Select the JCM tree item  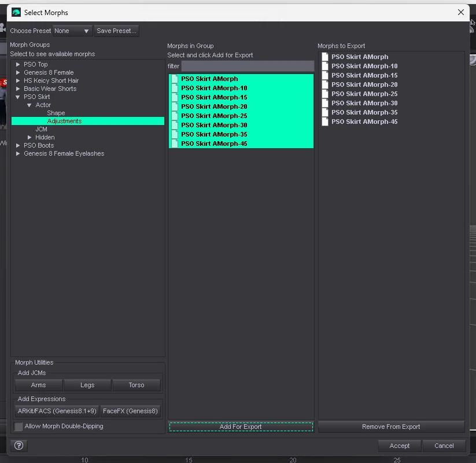[41, 129]
